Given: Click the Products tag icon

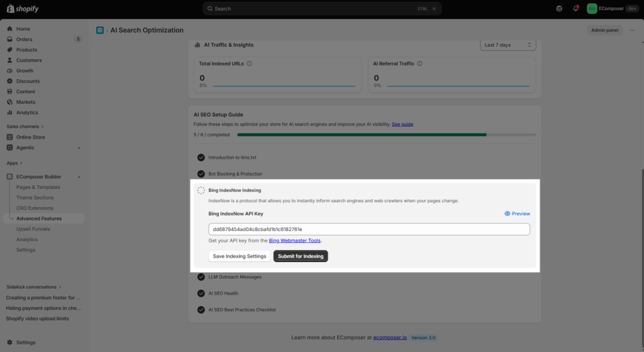Looking at the screenshot, I should pyautogui.click(x=10, y=50).
